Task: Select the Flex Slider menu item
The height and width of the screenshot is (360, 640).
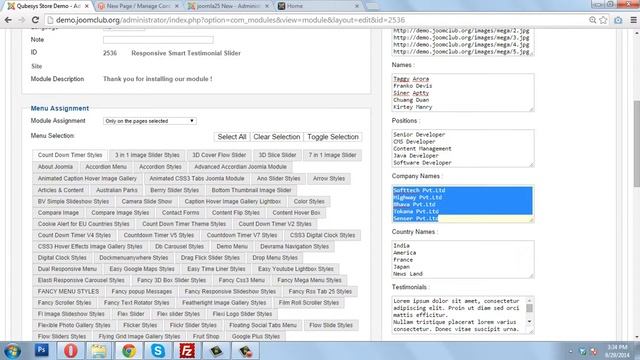Action: coord(131,314)
